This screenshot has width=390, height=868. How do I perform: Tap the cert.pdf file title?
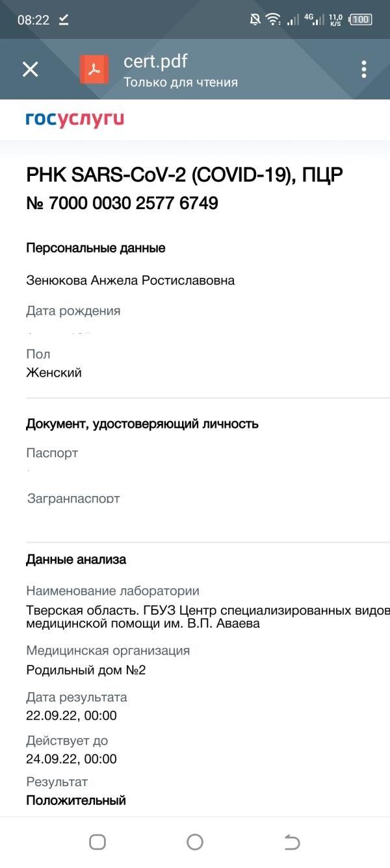tap(155, 62)
